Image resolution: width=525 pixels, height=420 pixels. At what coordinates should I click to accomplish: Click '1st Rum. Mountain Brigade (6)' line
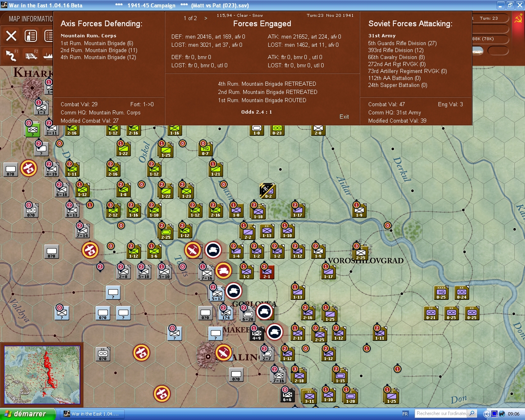(x=97, y=43)
